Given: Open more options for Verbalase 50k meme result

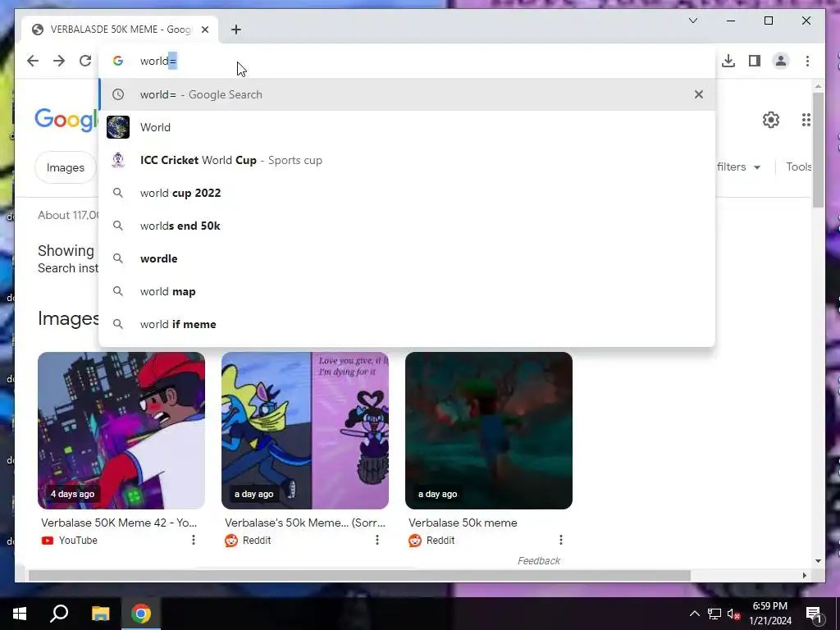Looking at the screenshot, I should 561,540.
